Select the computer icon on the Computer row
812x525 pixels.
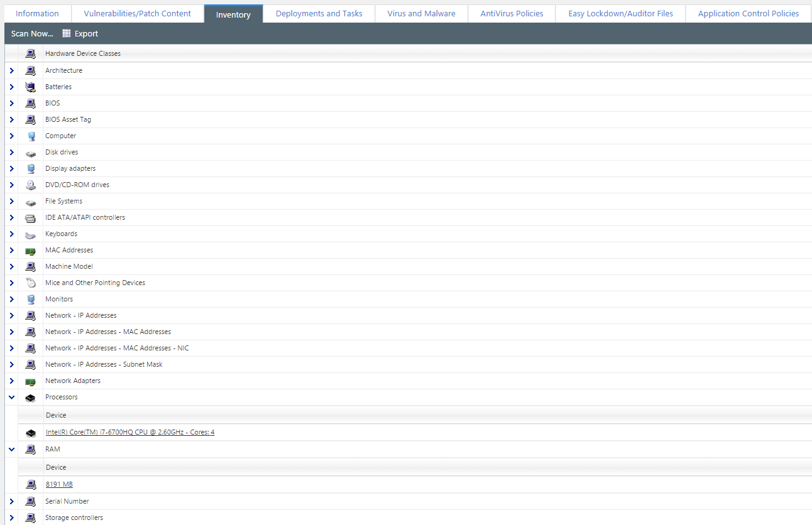[x=30, y=136]
